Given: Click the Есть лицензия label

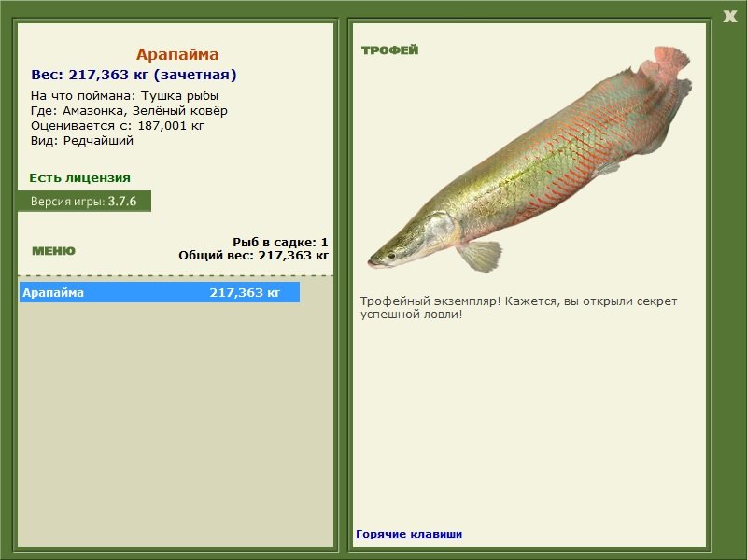Looking at the screenshot, I should [x=79, y=177].
